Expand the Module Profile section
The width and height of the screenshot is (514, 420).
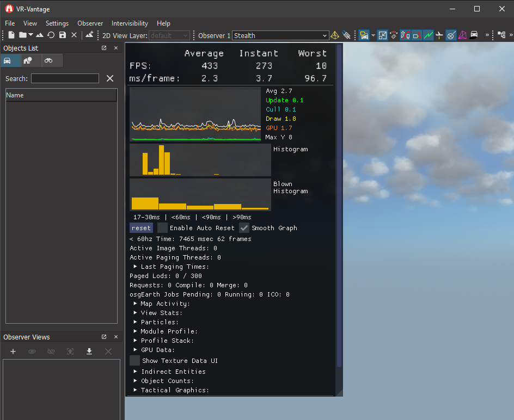(136, 331)
